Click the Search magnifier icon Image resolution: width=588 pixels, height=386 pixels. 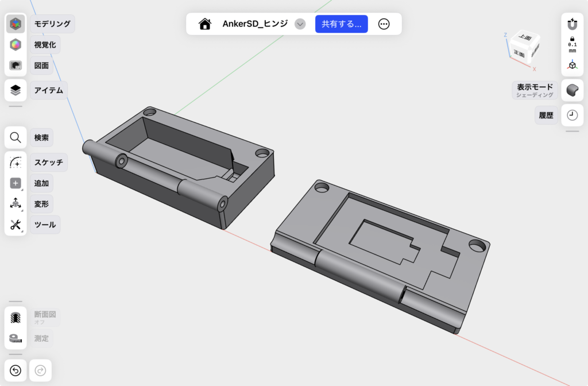click(16, 138)
